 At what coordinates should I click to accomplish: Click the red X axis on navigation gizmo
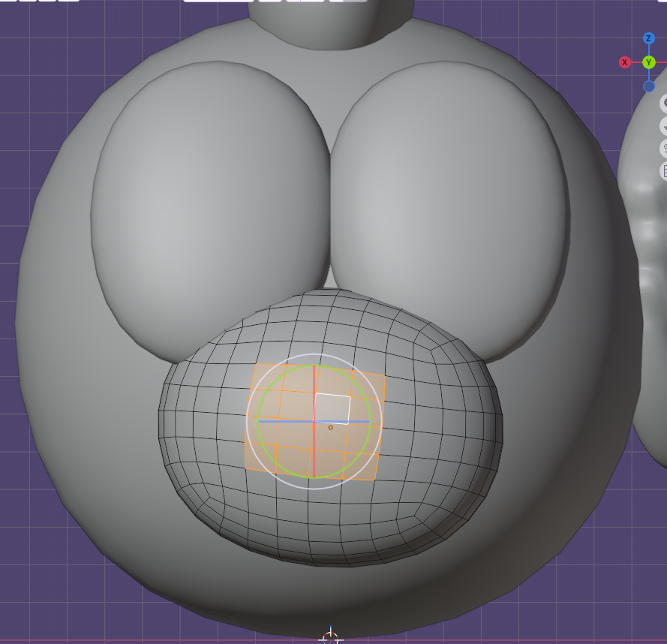(x=624, y=62)
